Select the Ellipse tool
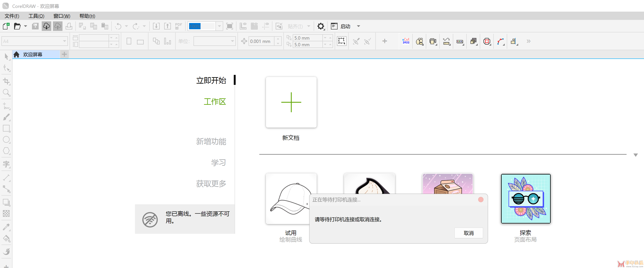644x268 pixels. click(x=6, y=140)
